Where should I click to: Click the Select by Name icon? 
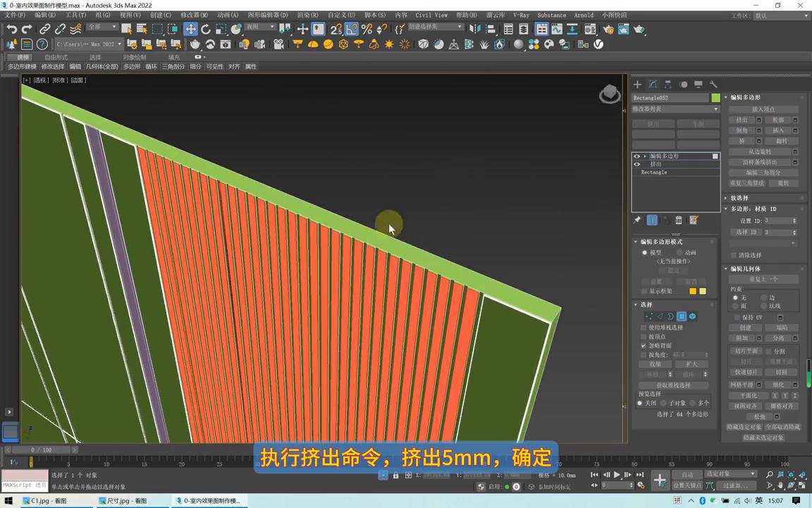click(141, 29)
